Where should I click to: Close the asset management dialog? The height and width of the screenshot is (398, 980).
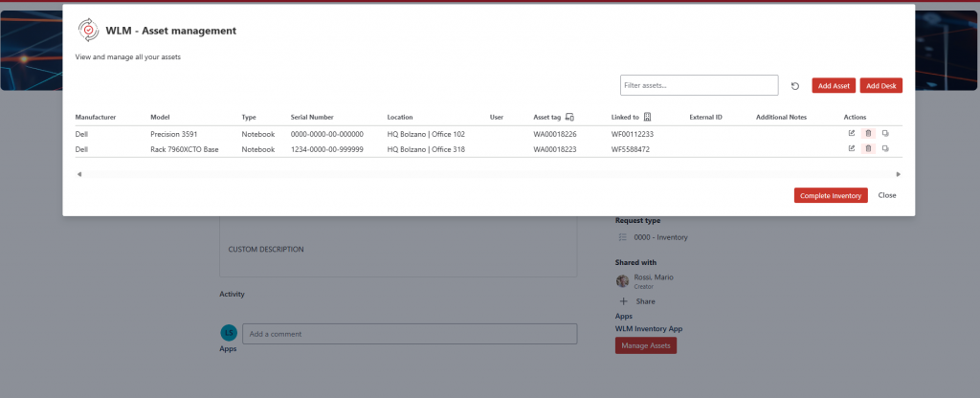coord(887,195)
